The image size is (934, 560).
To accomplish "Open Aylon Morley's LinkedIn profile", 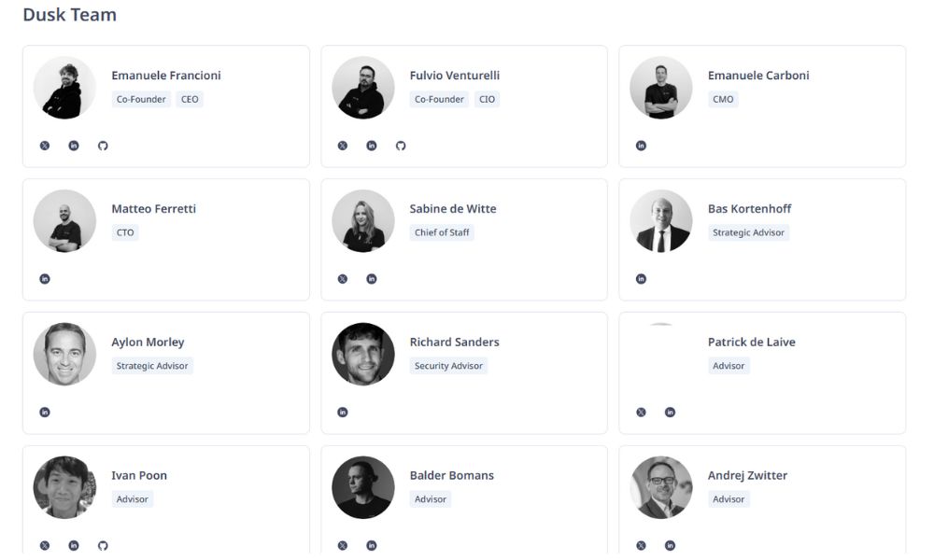I will coord(44,412).
